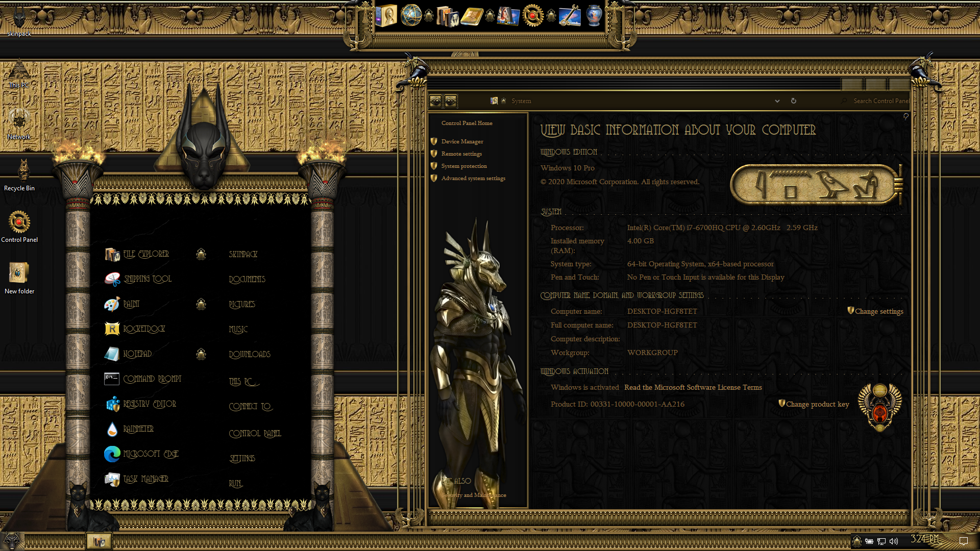The height and width of the screenshot is (551, 980).
Task: Open the gold gear Control Panel dock icon
Action: (x=533, y=16)
